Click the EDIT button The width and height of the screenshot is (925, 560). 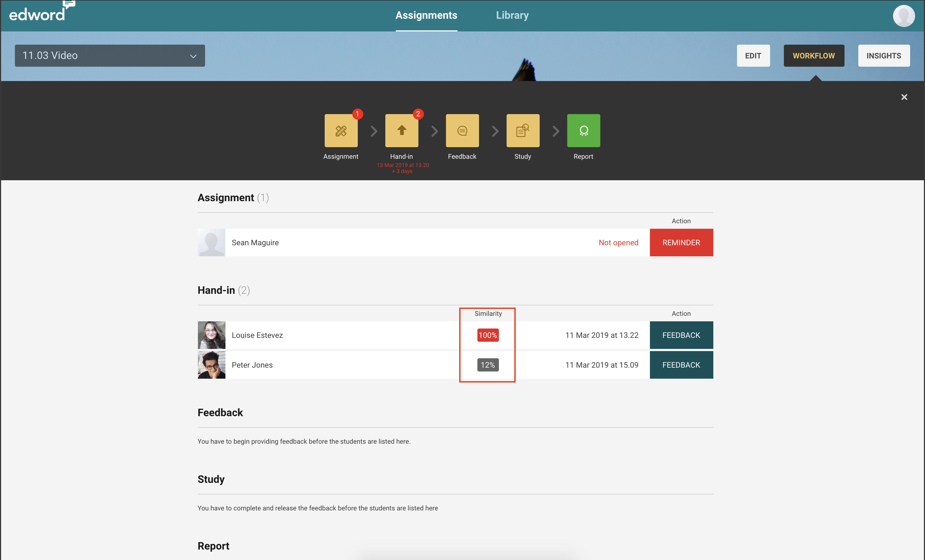point(753,56)
